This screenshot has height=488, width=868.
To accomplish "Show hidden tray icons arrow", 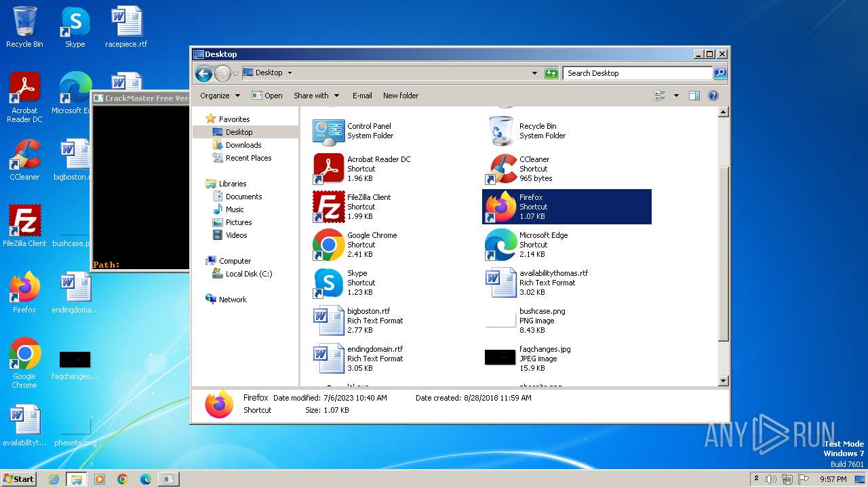I will (756, 479).
